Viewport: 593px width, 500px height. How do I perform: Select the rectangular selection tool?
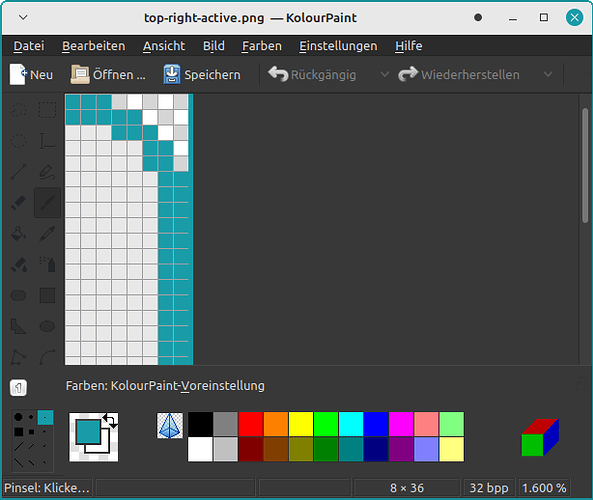(x=47, y=110)
